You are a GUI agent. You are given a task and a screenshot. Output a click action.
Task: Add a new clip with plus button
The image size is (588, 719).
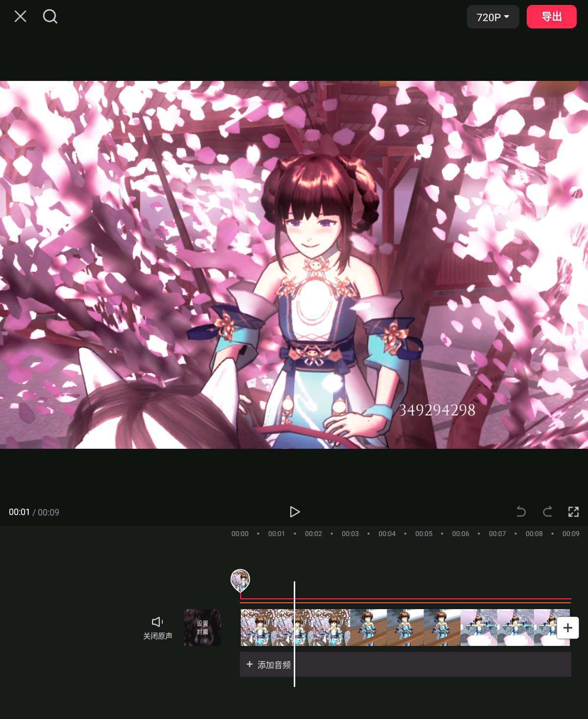[x=567, y=628]
